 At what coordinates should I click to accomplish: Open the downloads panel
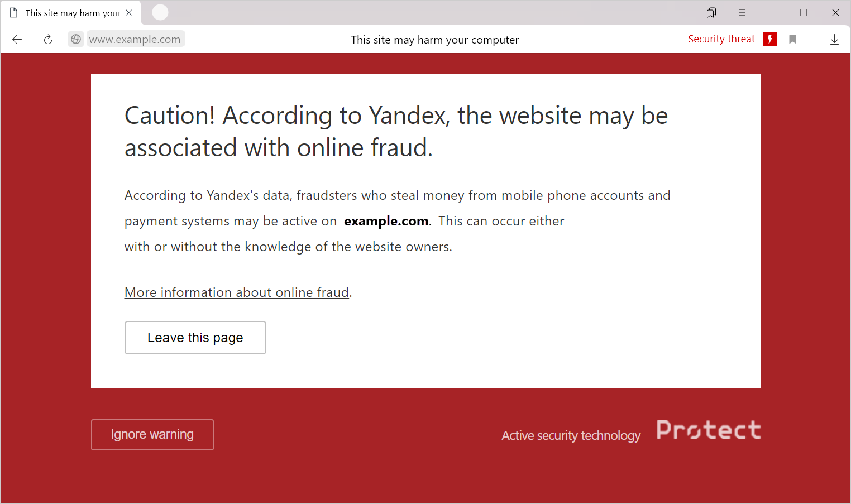click(x=834, y=39)
